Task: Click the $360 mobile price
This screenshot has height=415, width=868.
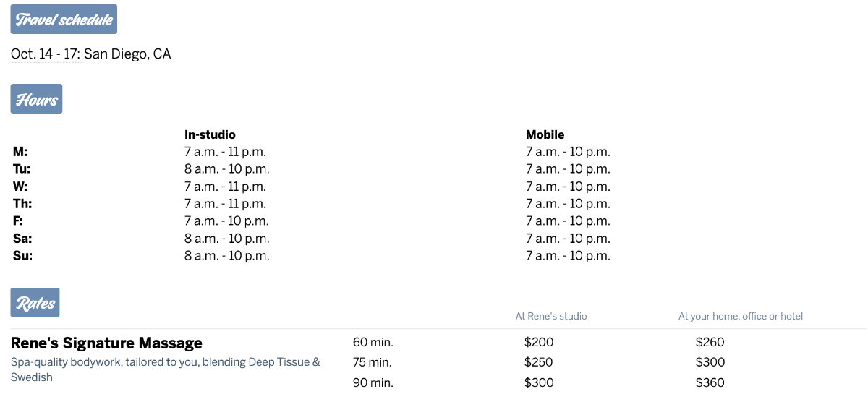Action: [710, 382]
